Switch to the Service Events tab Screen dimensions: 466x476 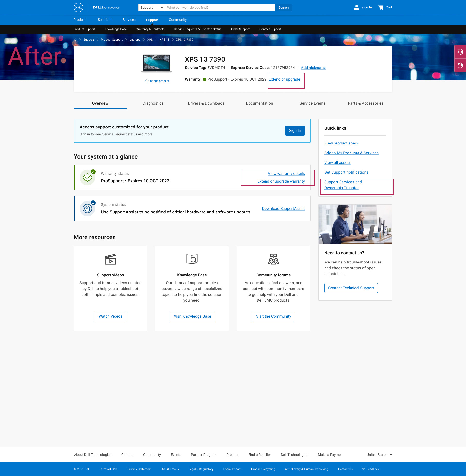(313, 103)
